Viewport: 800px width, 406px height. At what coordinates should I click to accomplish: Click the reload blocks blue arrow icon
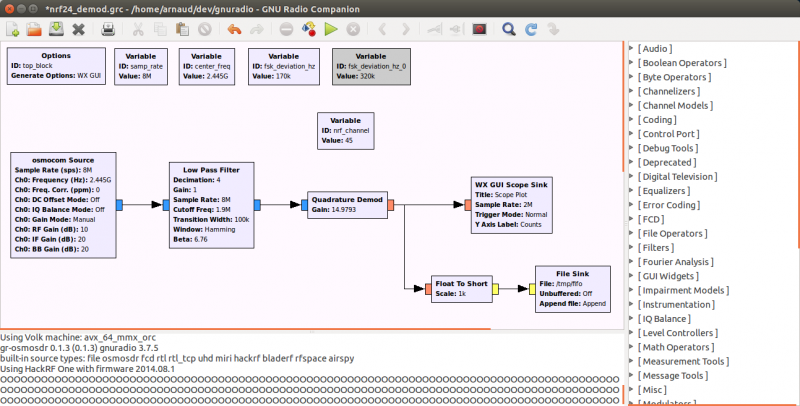[x=531, y=29]
